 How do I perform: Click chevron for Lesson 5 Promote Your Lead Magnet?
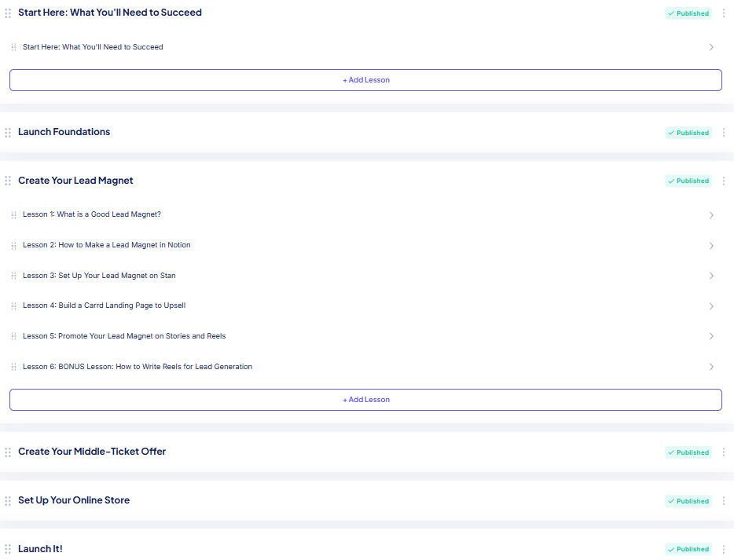click(711, 336)
